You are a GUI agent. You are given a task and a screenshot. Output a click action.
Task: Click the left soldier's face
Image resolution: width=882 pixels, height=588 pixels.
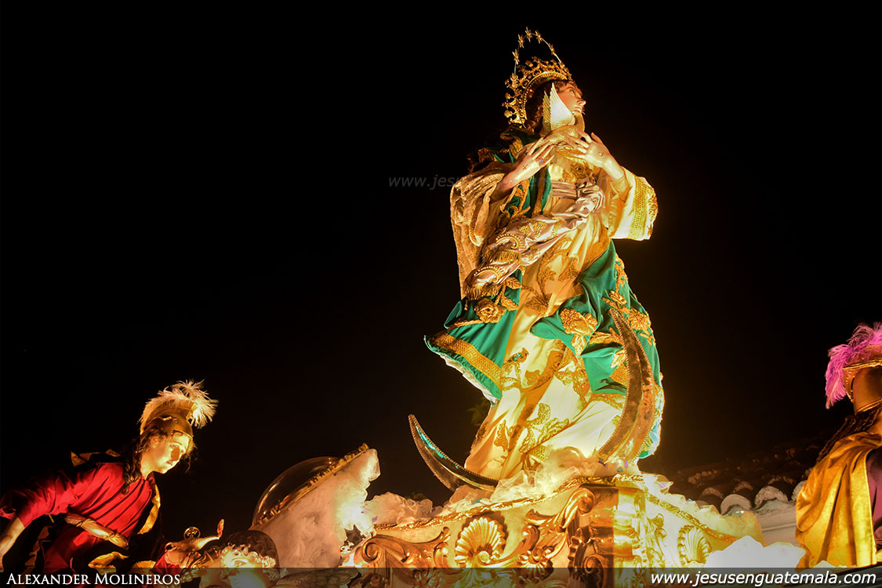tap(172, 452)
